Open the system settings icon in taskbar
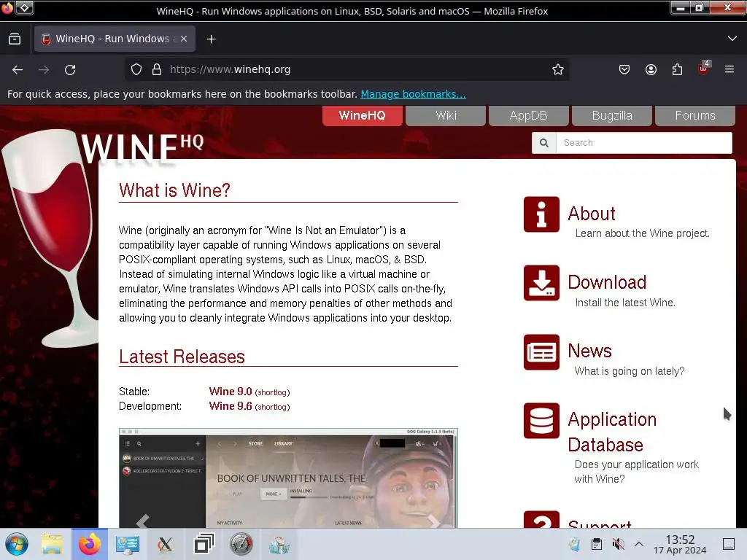747x560 pixels. click(x=127, y=544)
